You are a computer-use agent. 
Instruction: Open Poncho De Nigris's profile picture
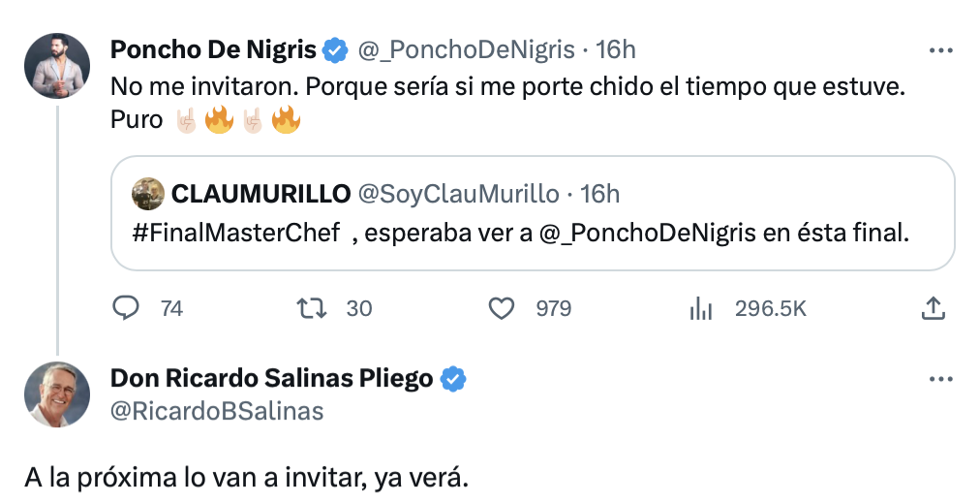(57, 65)
